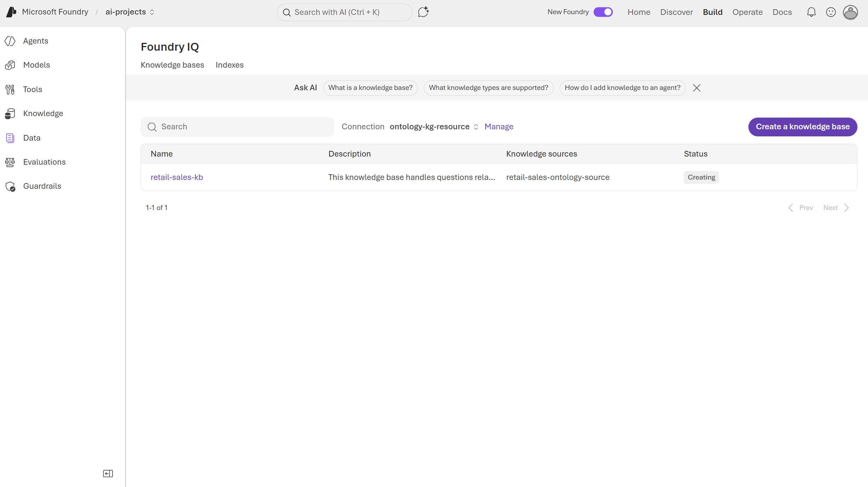
Task: Click the Knowledge sources column header
Action: point(541,154)
